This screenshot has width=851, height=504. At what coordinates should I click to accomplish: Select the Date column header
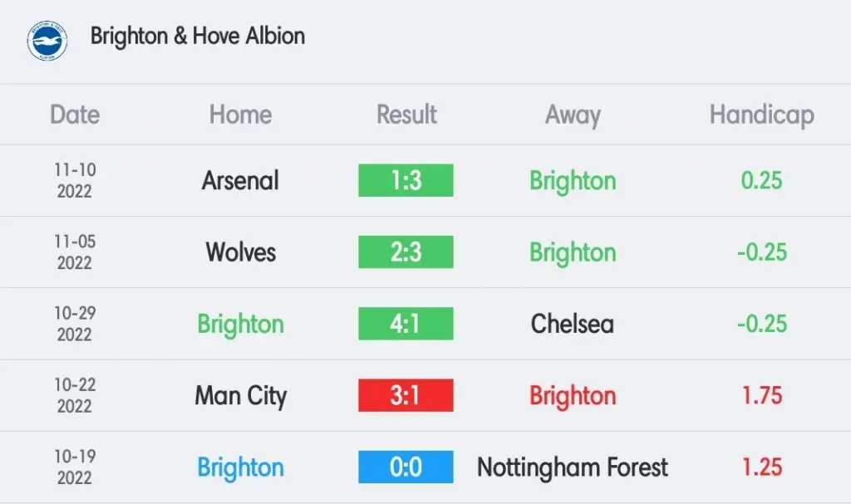75,115
